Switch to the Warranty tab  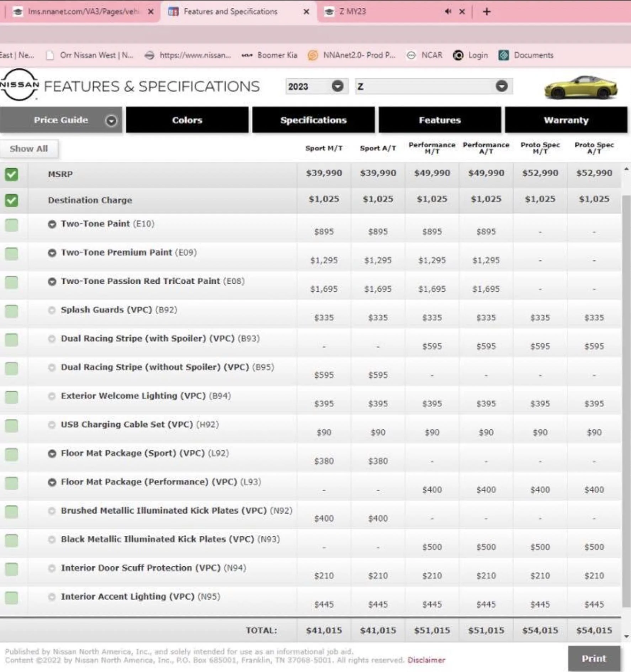click(x=566, y=120)
